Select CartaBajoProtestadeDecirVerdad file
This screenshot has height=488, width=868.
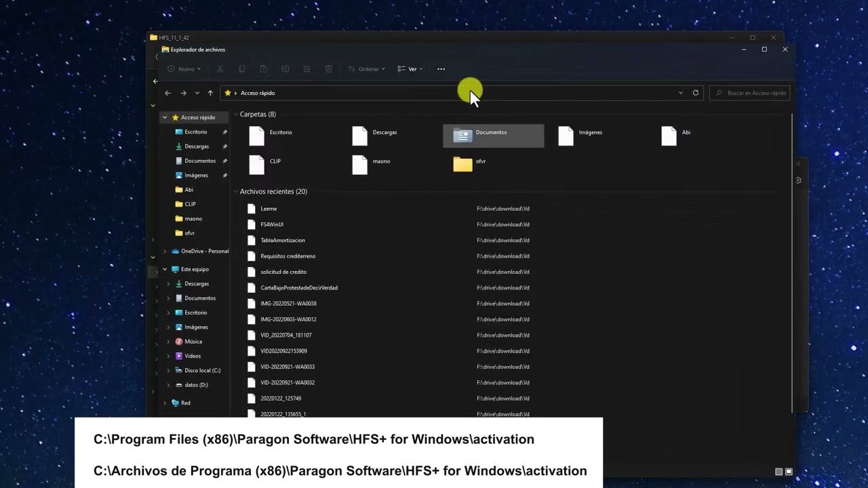(299, 288)
